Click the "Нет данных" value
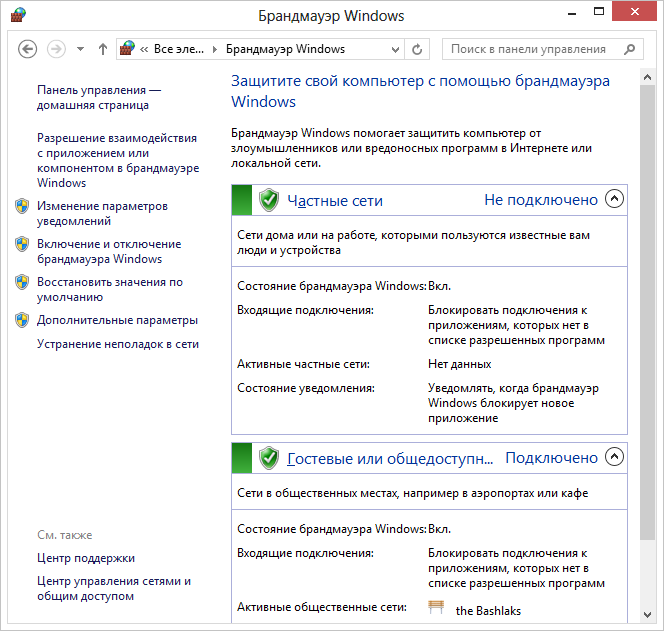 pos(459,364)
